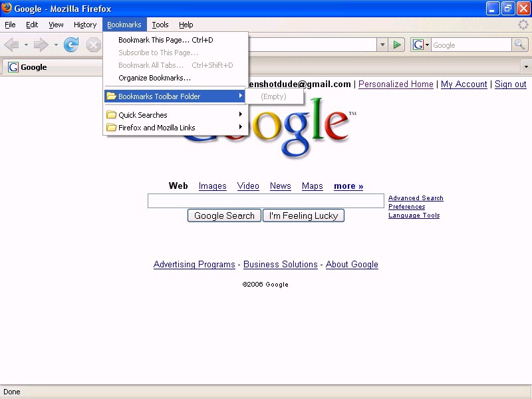This screenshot has width=532, height=399.
Task: Click the Bookmarks Toolbar Folder icon
Action: [111, 96]
